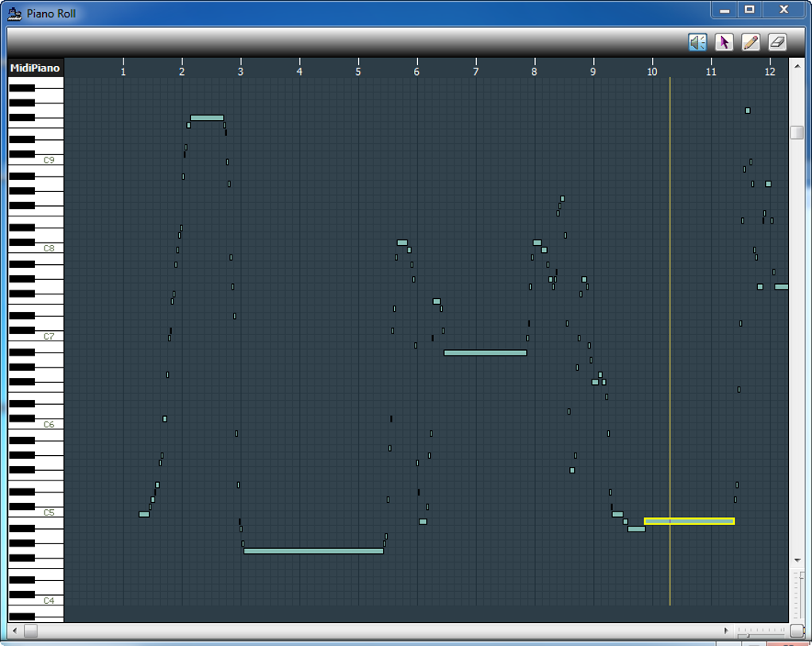The width and height of the screenshot is (812, 646).
Task: Click the vertical scrollbar thumb
Action: pyautogui.click(x=797, y=132)
